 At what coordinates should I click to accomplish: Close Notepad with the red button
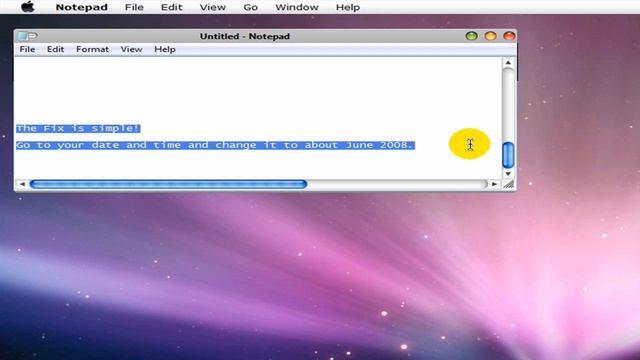[x=509, y=36]
